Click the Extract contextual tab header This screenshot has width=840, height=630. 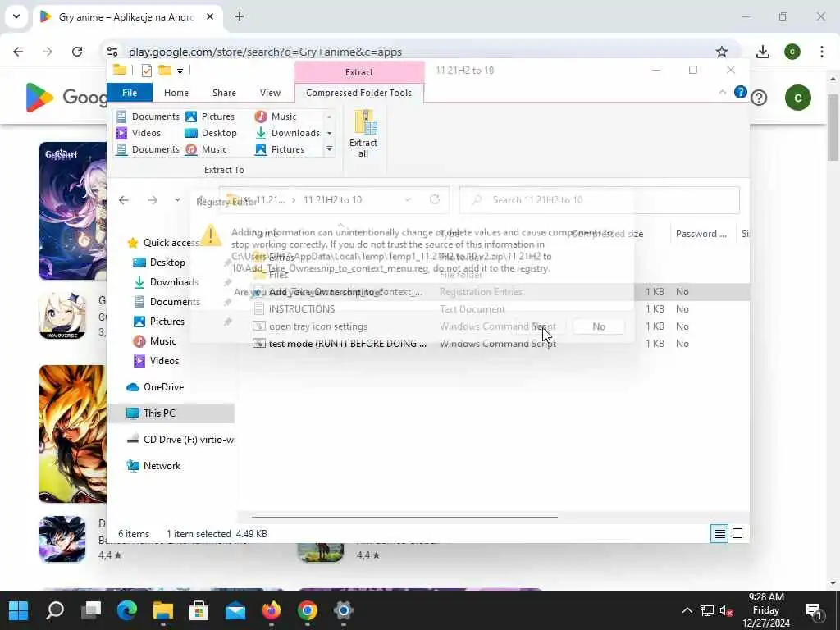coord(359,72)
